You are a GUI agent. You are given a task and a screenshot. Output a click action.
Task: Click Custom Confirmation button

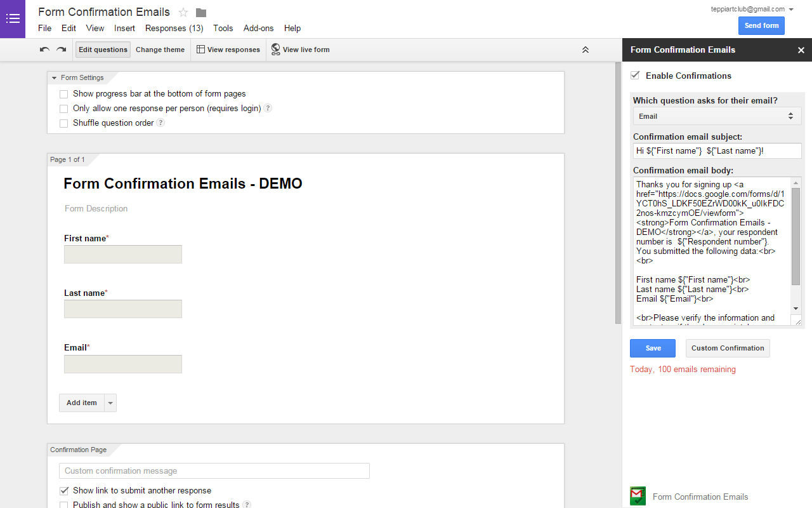coord(728,348)
